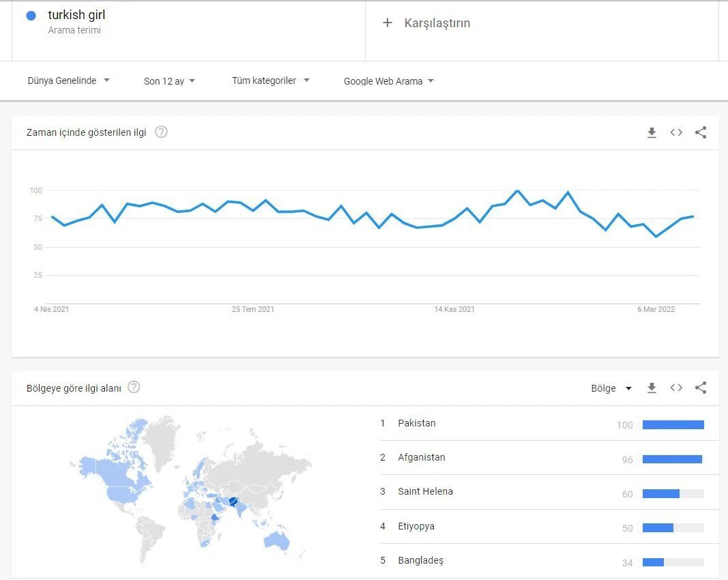This screenshot has height=580, width=728.
Task: Open the Tüm kategoriler dropdown
Action: 270,81
